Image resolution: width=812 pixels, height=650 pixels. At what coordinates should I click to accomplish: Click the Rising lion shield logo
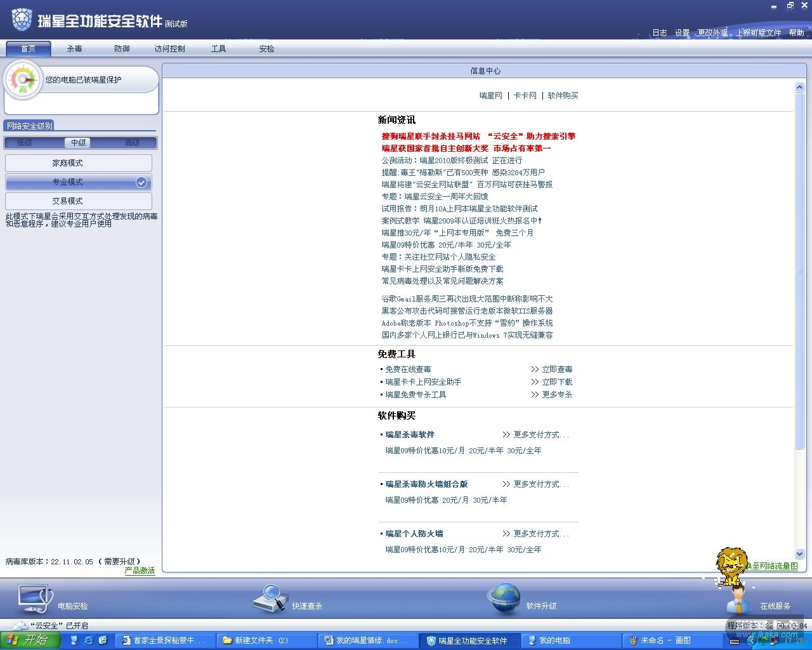(22, 20)
